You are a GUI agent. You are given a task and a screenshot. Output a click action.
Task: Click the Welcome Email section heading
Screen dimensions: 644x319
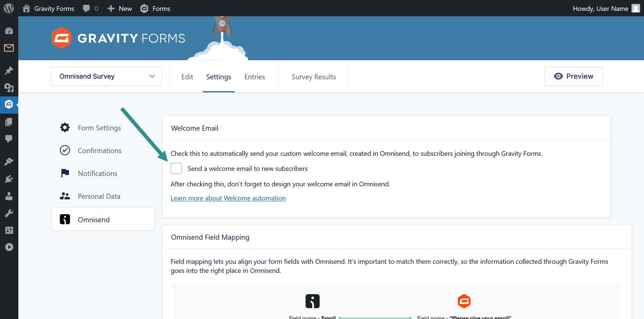(194, 128)
